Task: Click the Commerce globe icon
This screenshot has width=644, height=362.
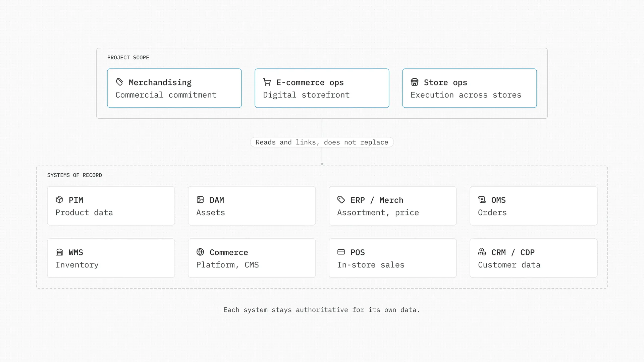Action: [x=200, y=252]
